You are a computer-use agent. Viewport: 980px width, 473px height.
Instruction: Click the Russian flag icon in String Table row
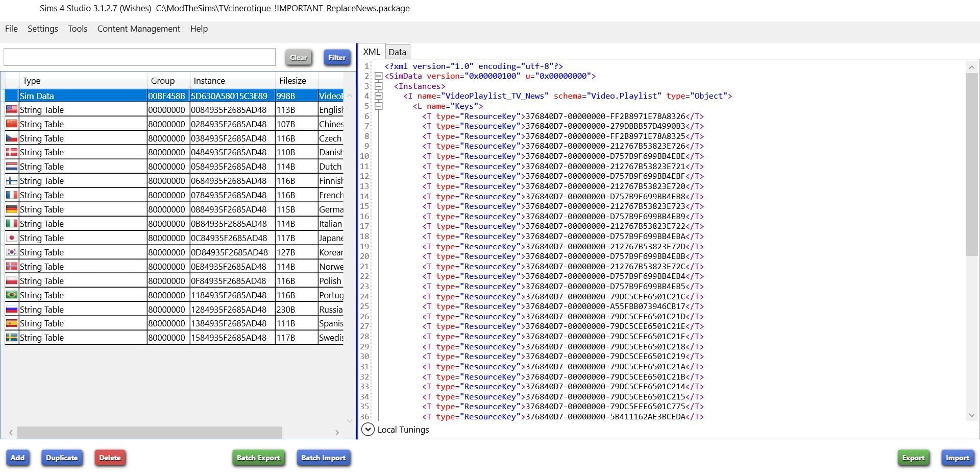(x=11, y=309)
